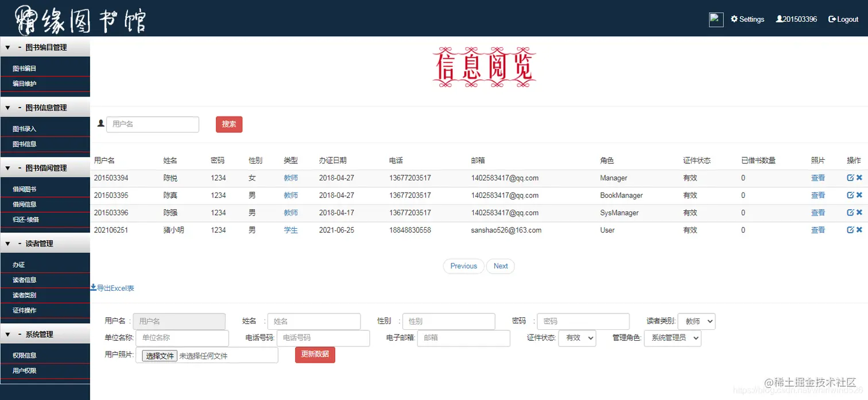Edit user 202106251 via pencil icon
Screen dimensions: 868x400
850,230
